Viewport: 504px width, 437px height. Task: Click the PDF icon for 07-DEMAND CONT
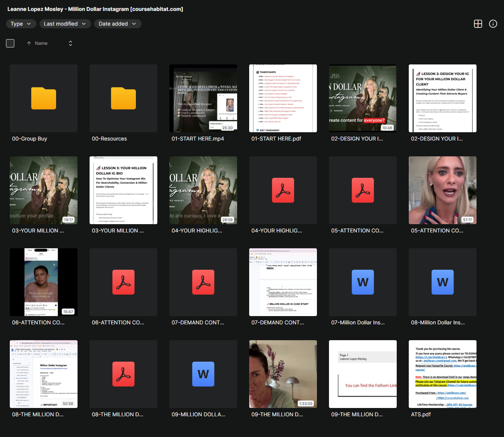coord(203,282)
